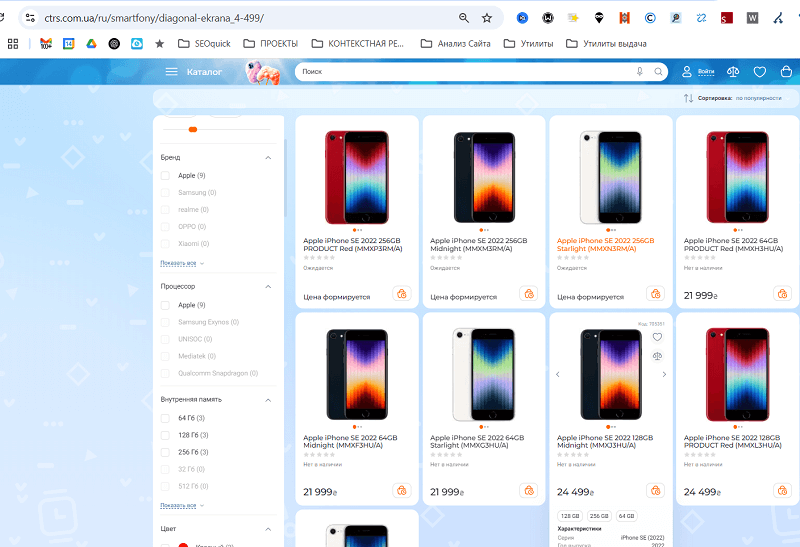Viewport: 800px width, 547px height.
Task: Open the comparison scales icon in header
Action: [733, 71]
